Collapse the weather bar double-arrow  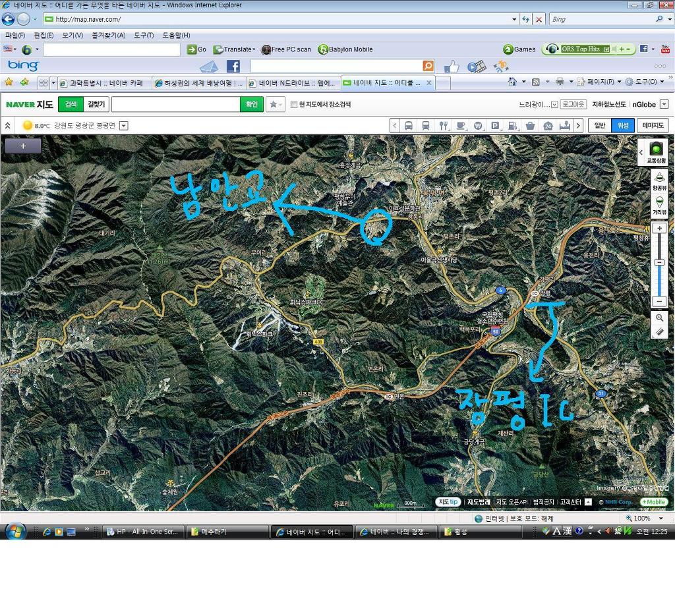(x=8, y=126)
